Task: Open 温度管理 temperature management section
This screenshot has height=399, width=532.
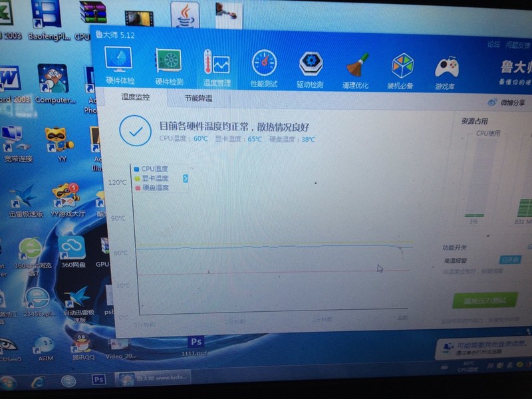Action: coord(217,68)
